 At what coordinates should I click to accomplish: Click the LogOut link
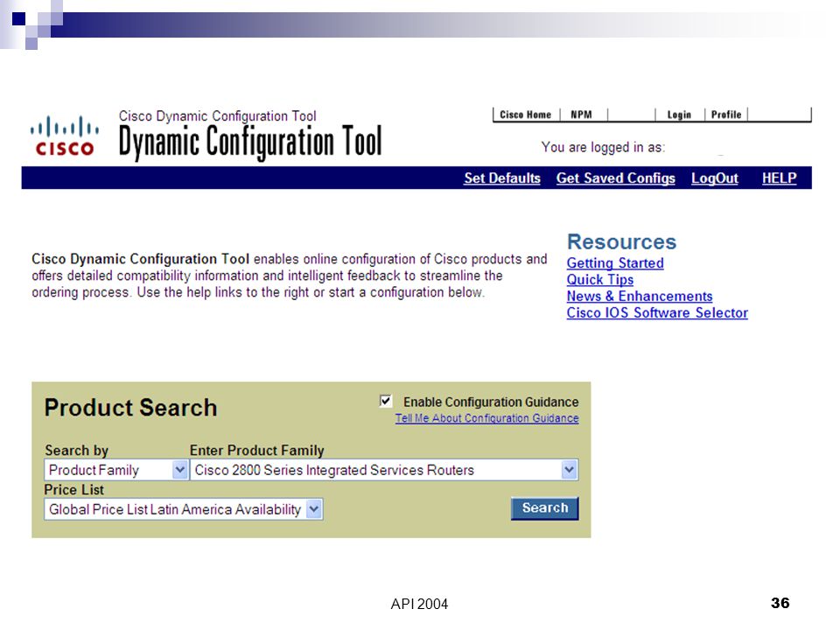pos(715,178)
